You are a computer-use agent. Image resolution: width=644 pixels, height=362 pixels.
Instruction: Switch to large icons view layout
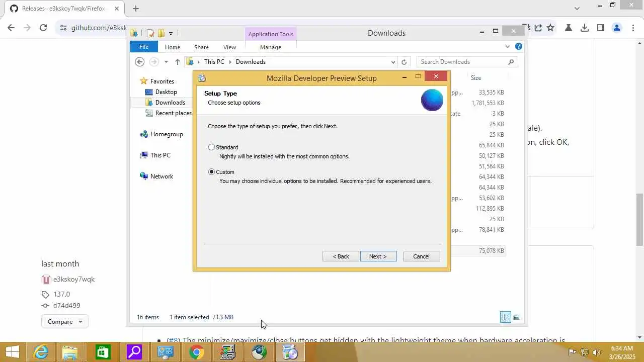[517, 317]
